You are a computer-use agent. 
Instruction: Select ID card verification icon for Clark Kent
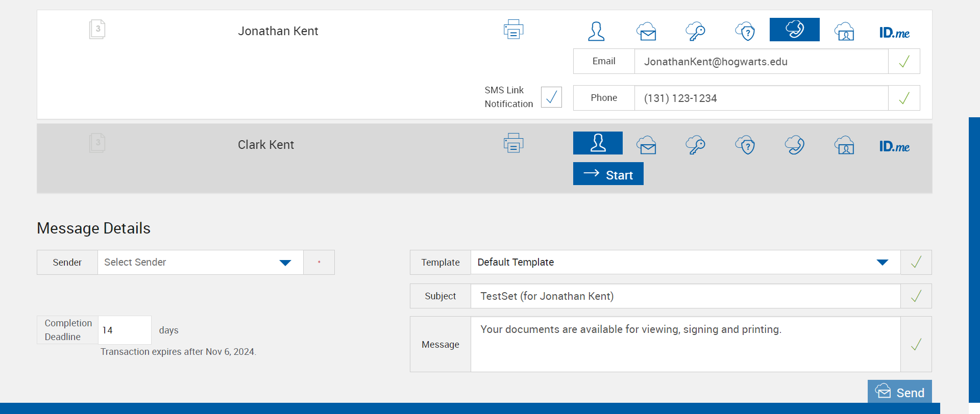point(845,145)
